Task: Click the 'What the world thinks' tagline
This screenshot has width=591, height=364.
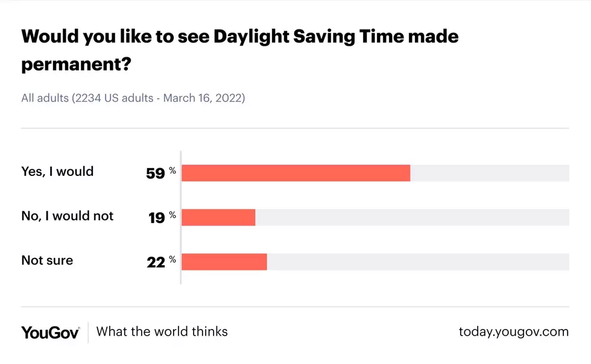Action: [x=162, y=331]
